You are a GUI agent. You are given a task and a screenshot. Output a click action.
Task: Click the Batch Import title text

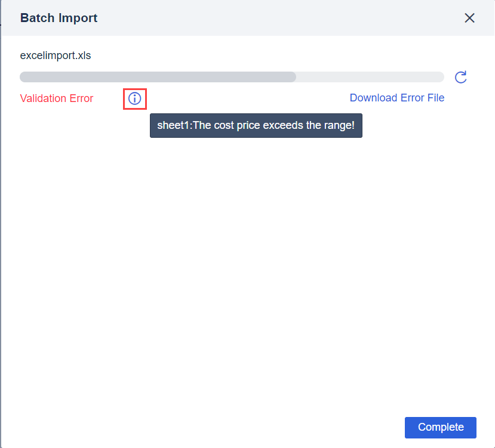58,18
